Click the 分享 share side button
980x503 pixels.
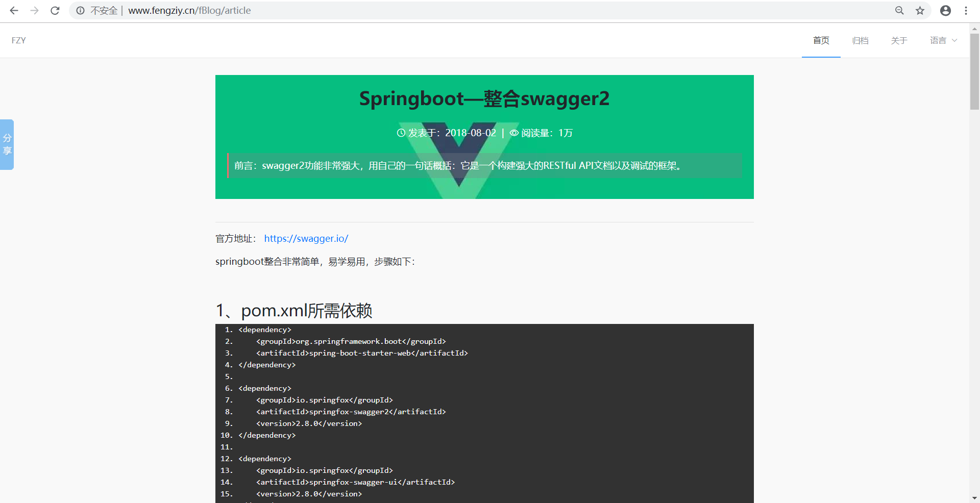coord(7,144)
